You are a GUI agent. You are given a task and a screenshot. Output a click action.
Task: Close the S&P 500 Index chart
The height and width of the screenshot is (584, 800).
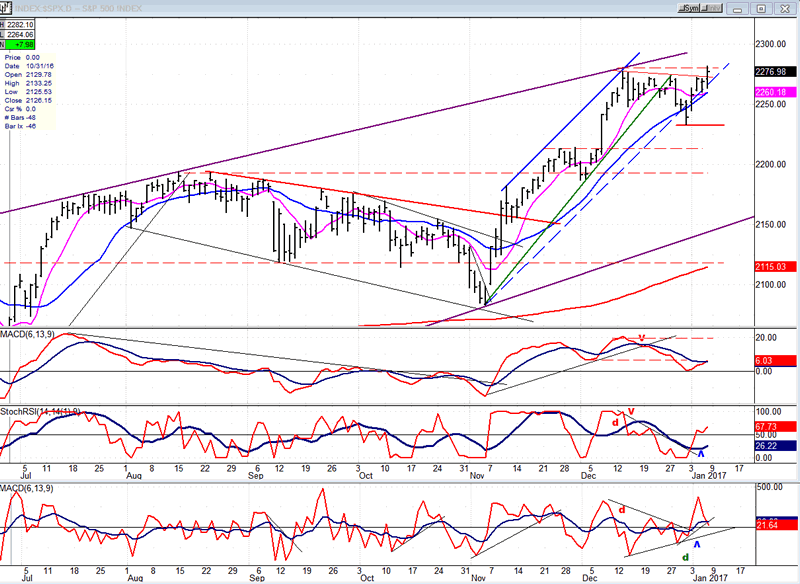(787, 7)
